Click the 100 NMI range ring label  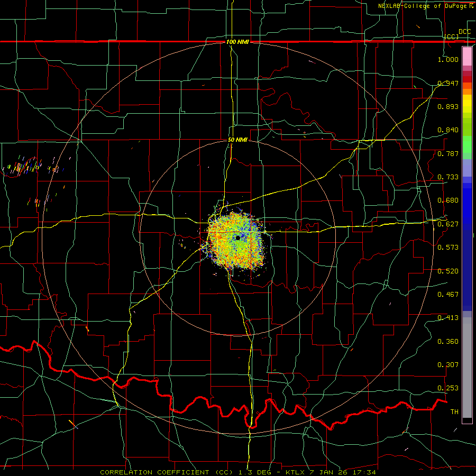click(x=237, y=42)
